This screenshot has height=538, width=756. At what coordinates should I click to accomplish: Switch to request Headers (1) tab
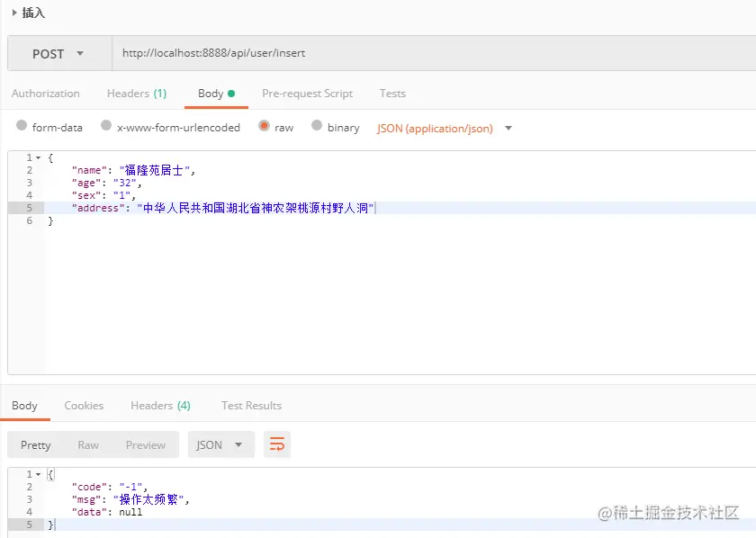(137, 94)
